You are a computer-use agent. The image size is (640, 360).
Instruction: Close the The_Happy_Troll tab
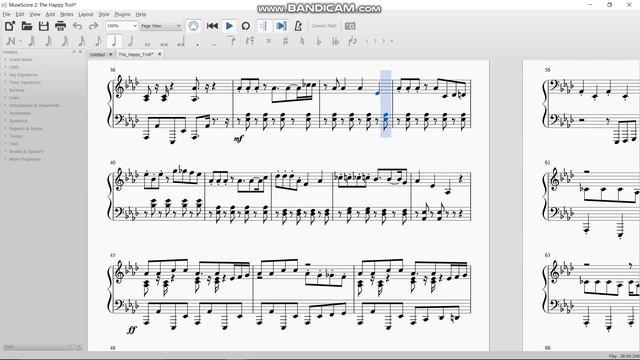[x=160, y=54]
